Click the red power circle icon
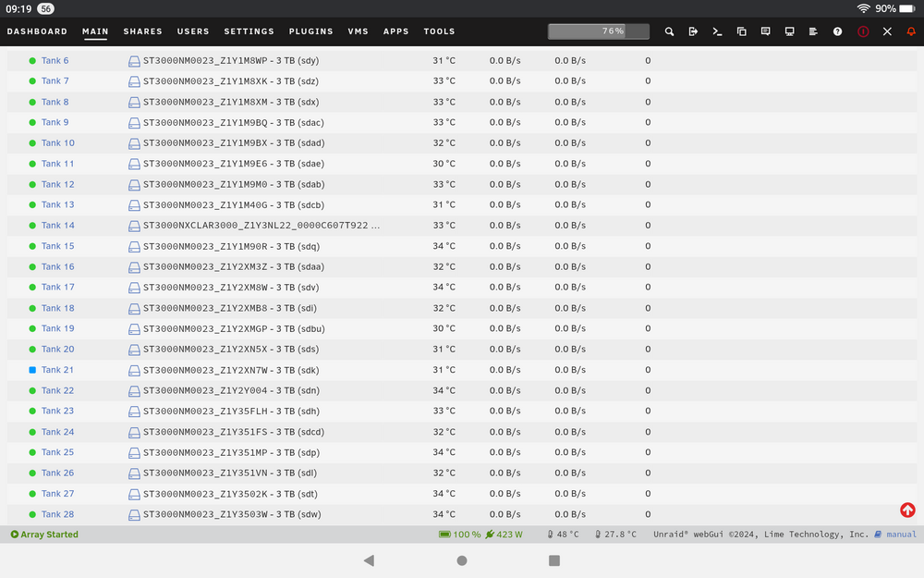924x578 pixels. [x=863, y=31]
